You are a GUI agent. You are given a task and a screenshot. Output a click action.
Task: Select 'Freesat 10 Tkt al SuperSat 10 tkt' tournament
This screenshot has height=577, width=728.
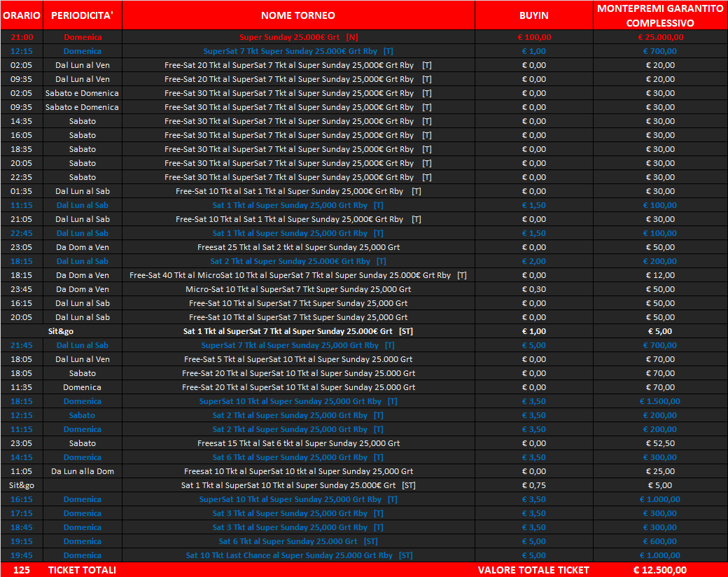point(298,471)
